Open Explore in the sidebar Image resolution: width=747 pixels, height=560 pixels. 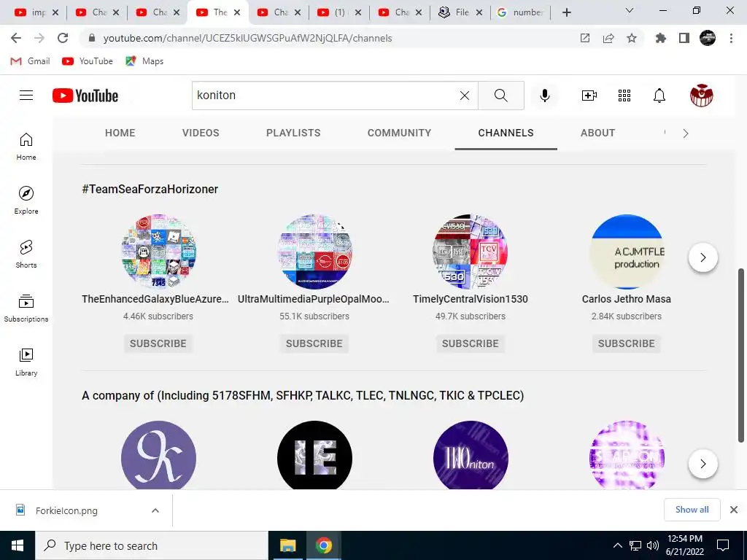(x=26, y=200)
